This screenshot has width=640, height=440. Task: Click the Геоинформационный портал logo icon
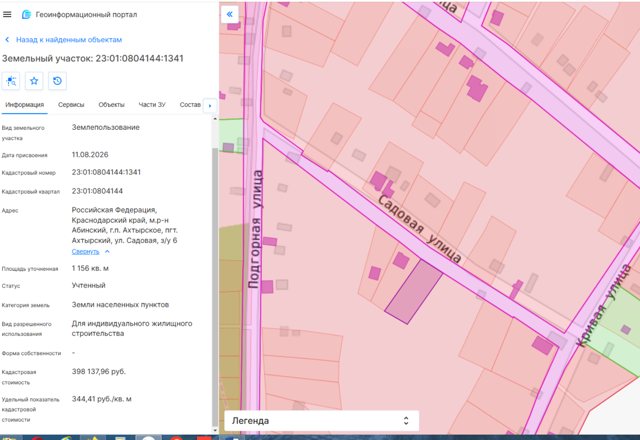click(26, 14)
